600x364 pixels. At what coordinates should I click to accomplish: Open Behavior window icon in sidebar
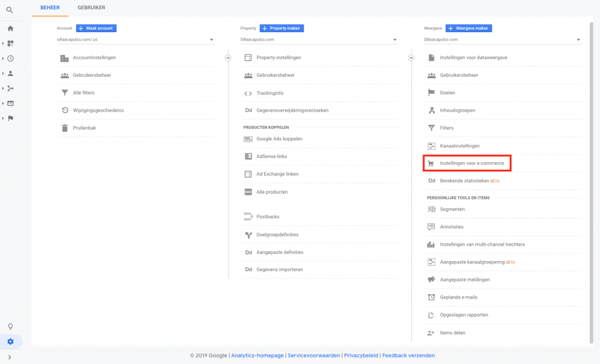[x=11, y=103]
